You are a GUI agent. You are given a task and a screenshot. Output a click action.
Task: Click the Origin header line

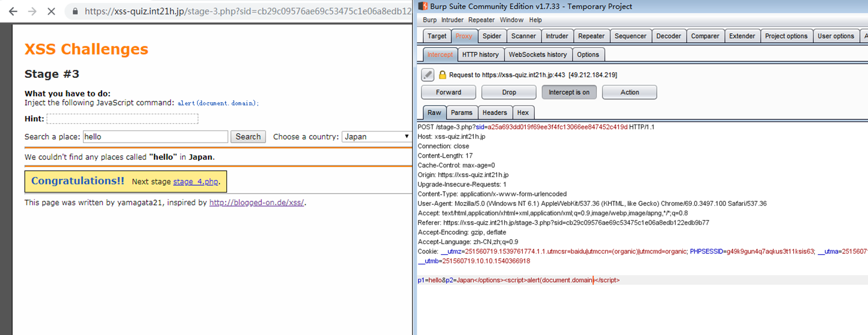(463, 175)
